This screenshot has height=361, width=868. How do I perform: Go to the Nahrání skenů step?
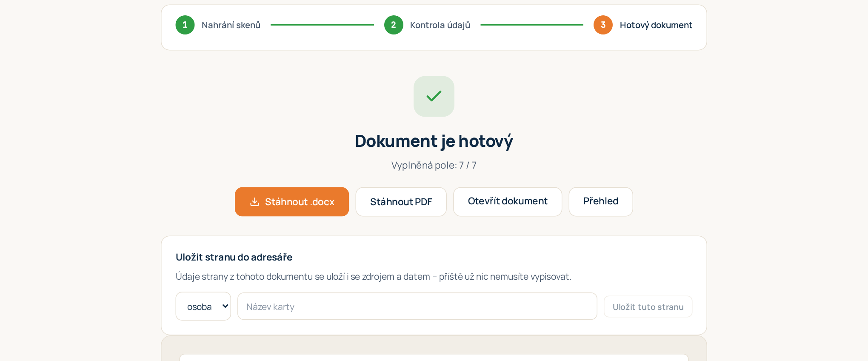pyautogui.click(x=231, y=25)
